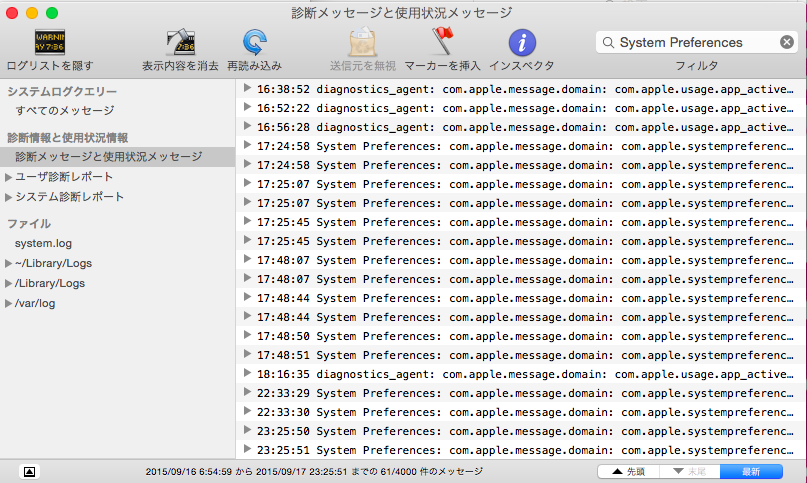Viewport: 807px width, 483px height.
Task: Click the 送信元を無視 toolbar icon
Action: coord(362,42)
